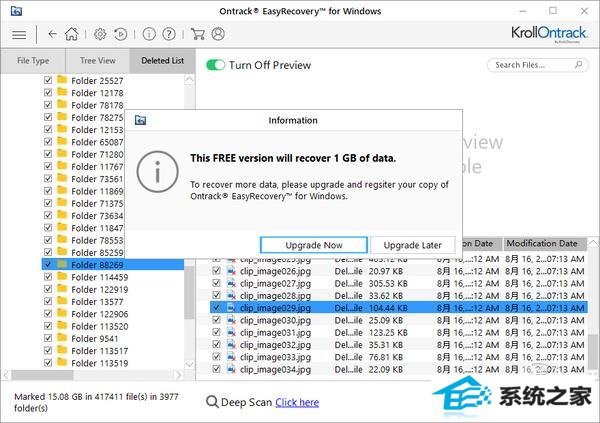Image resolution: width=600 pixels, height=423 pixels.
Task: Click the Folder 9541 folder icon
Action: point(62,338)
